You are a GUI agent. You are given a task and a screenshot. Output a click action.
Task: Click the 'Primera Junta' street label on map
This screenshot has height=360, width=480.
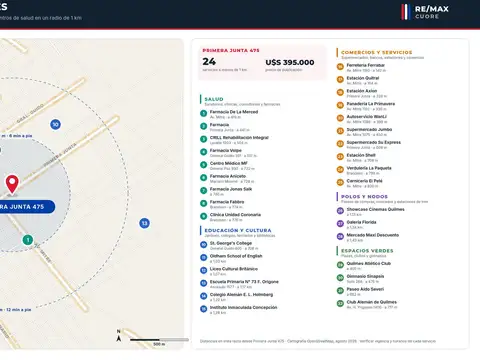60,154
